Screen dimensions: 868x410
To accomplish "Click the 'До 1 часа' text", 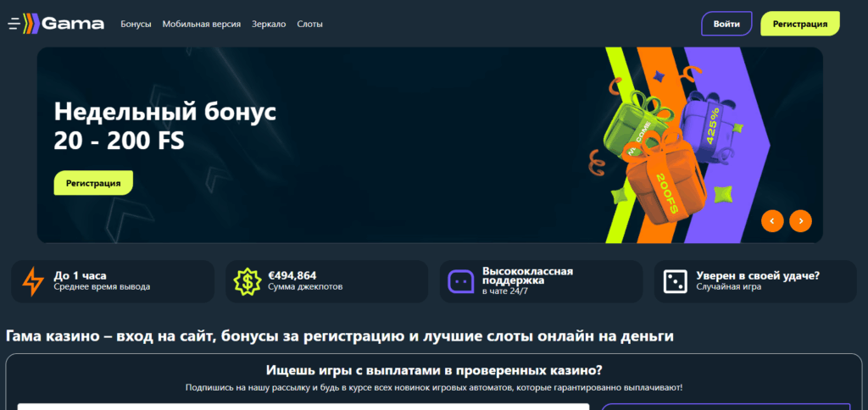I will [80, 275].
